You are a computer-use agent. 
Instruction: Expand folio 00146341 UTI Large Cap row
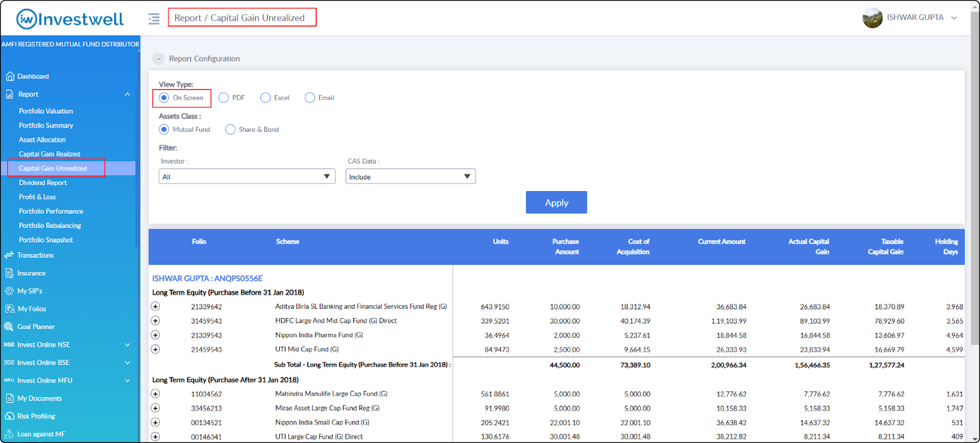pyautogui.click(x=156, y=437)
